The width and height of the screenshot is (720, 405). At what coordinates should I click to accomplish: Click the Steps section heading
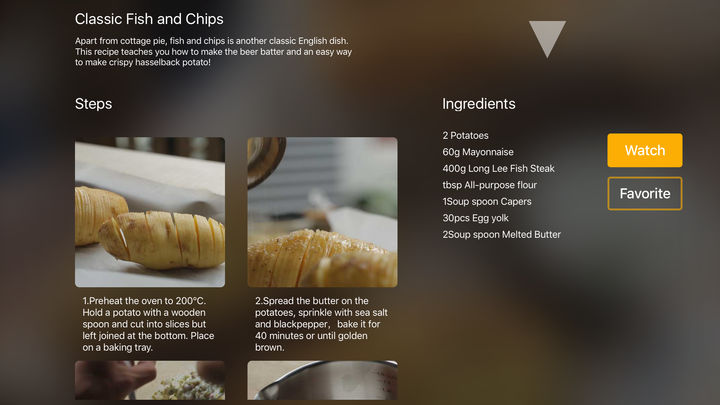94,104
